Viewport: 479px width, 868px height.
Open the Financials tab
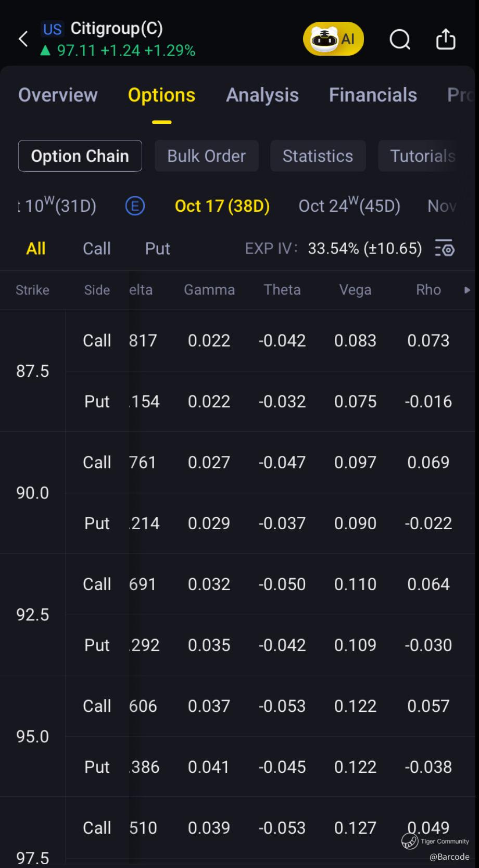tap(373, 95)
